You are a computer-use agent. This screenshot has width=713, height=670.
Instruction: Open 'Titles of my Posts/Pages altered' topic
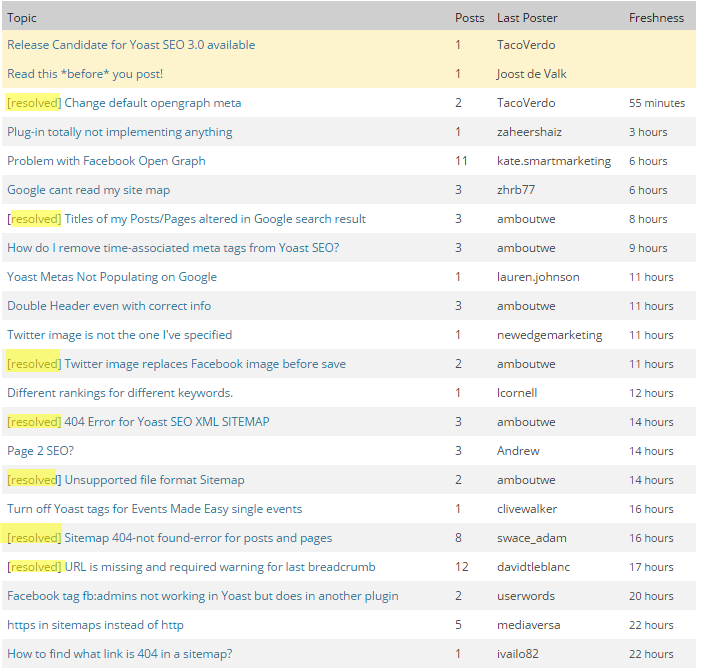215,219
